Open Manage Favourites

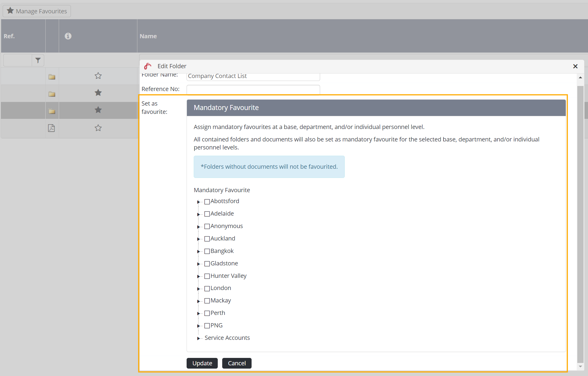point(37,11)
